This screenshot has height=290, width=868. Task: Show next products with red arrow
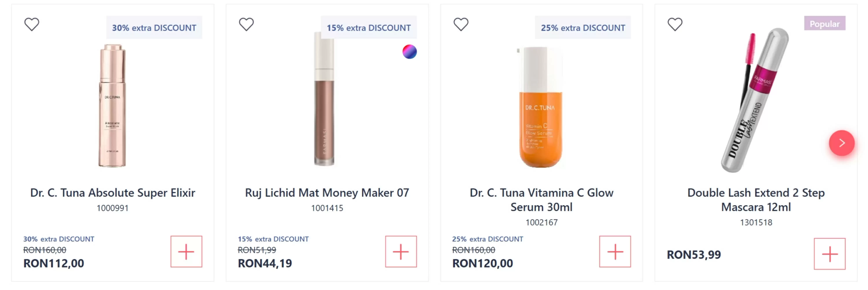click(x=841, y=143)
